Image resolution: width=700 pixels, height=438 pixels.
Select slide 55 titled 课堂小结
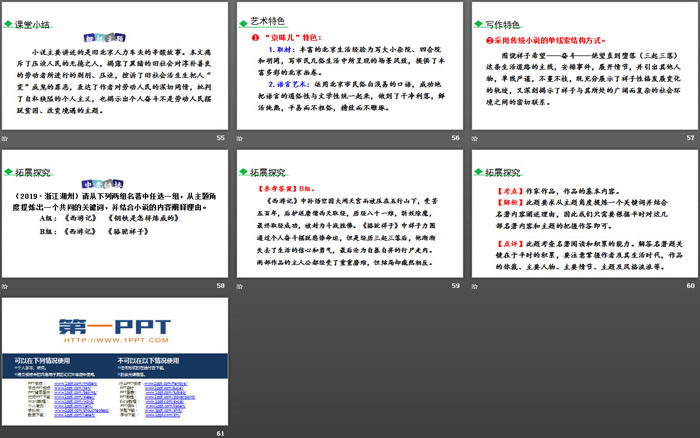point(115,68)
